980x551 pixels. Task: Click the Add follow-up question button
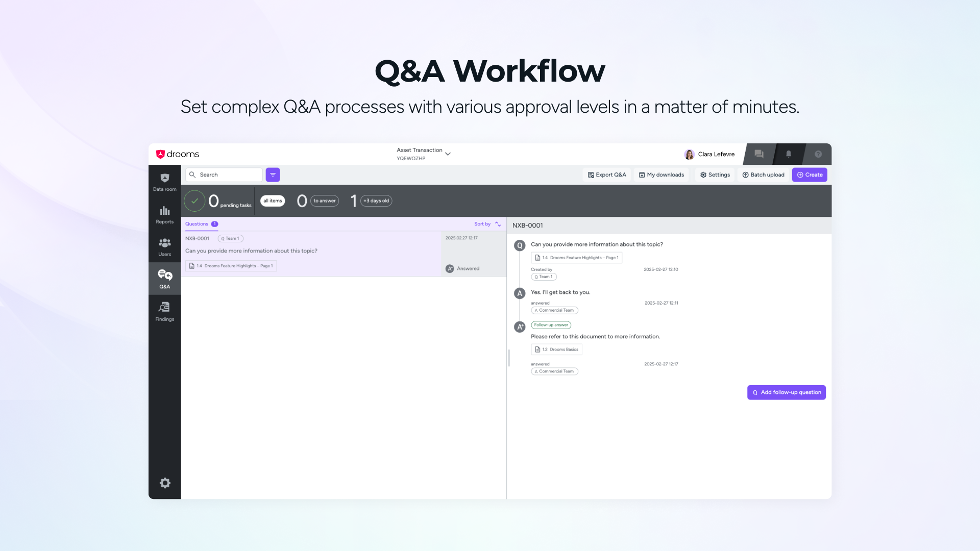(x=786, y=392)
